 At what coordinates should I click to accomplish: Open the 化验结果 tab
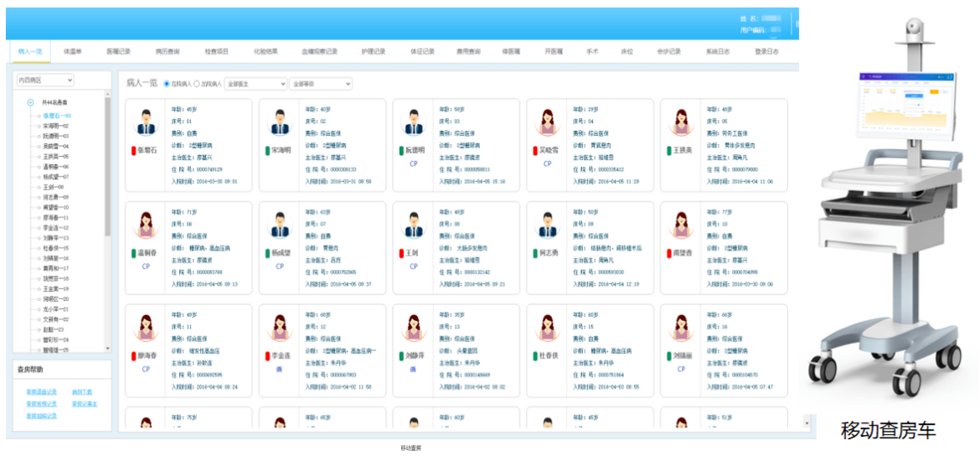tap(266, 51)
